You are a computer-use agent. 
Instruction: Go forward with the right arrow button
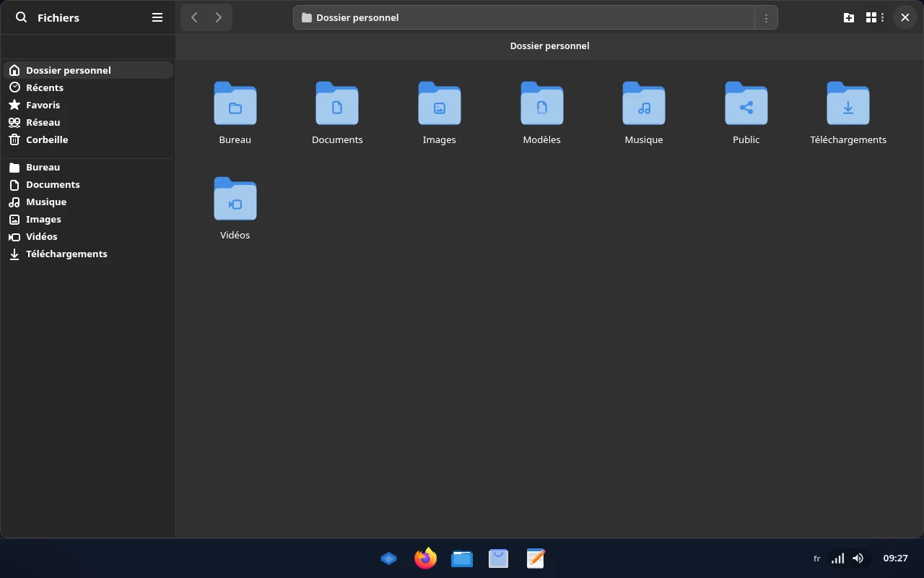219,17
